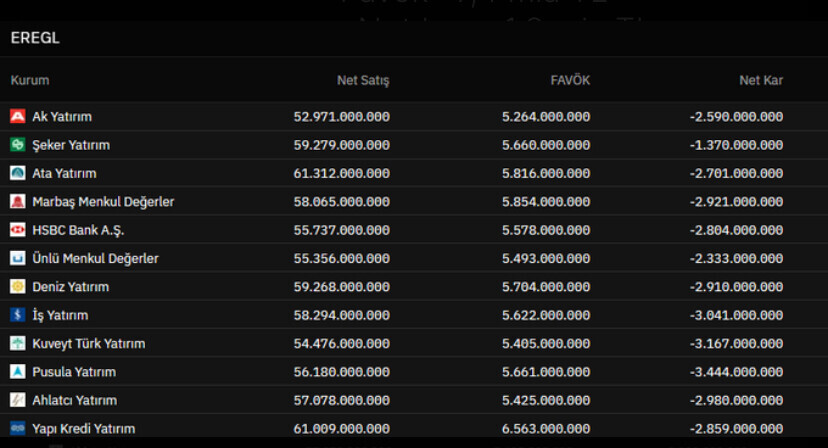This screenshot has height=448, width=828.
Task: Select Ak Yatırım net kar value
Action: tap(736, 117)
